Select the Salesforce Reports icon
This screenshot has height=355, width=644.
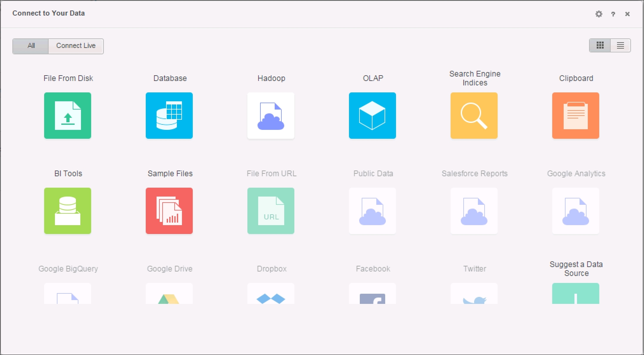click(474, 211)
